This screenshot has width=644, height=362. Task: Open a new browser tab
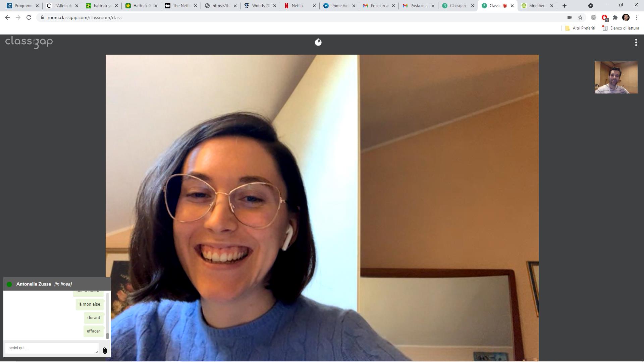565,6
